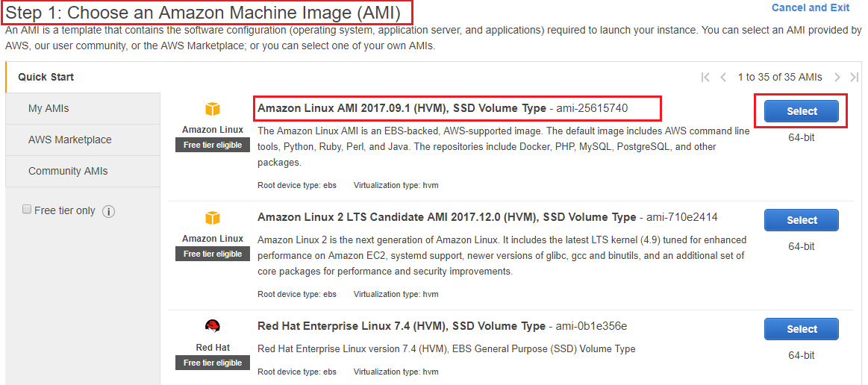This screenshot has width=868, height=385.
Task: Go to the first page of AMIs
Action: (x=705, y=78)
